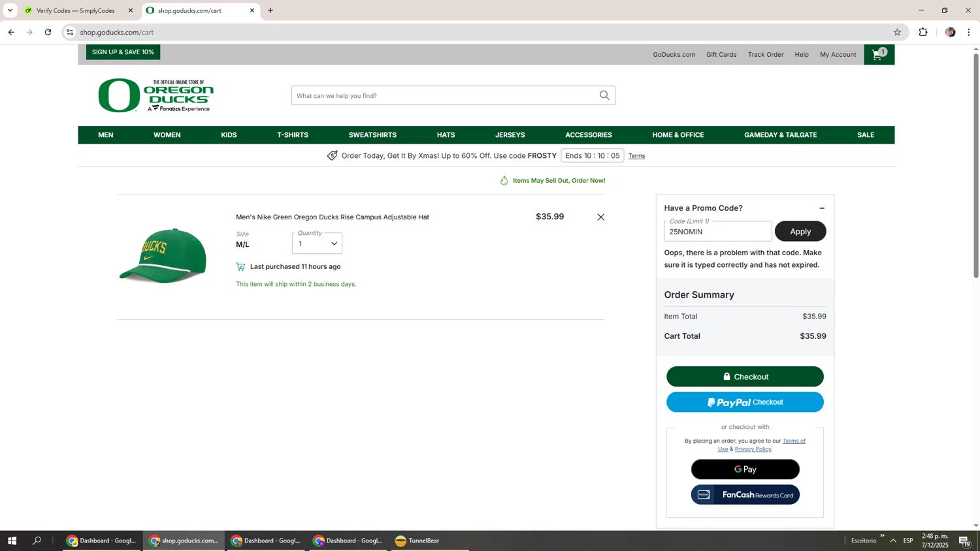Viewport: 980px width, 551px height.
Task: Click the browser back arrow
Action: tap(11, 32)
